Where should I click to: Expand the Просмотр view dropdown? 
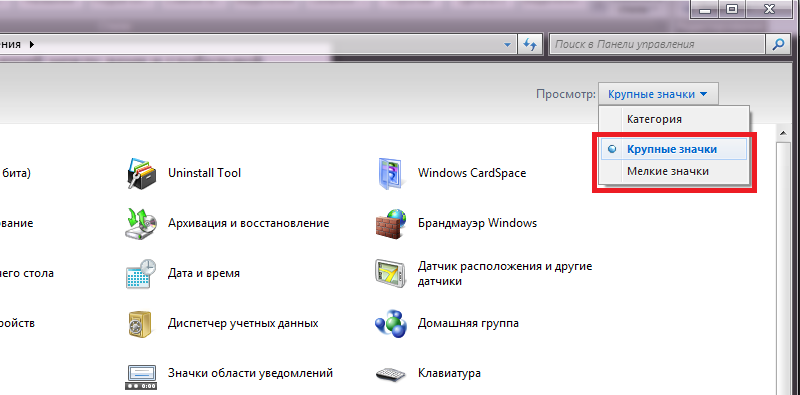click(x=658, y=94)
